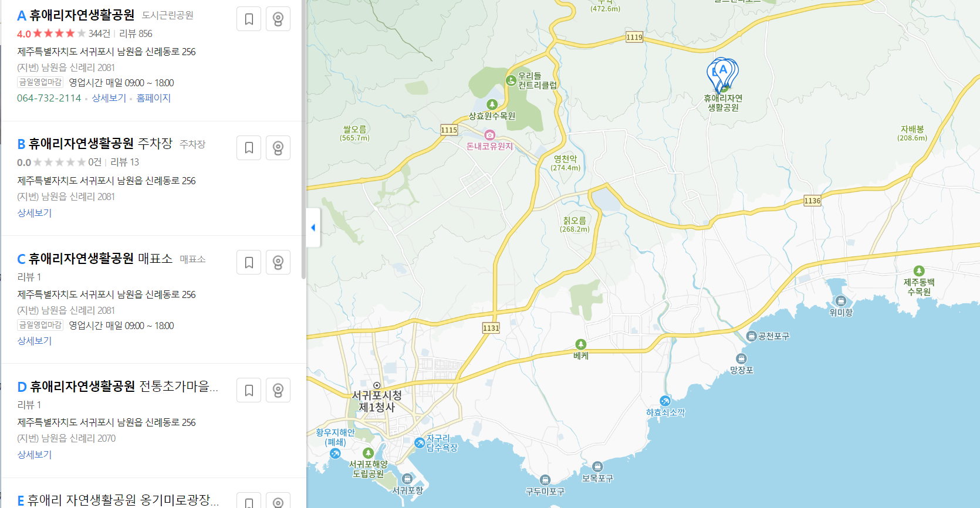Image resolution: width=980 pixels, height=508 pixels.
Task: Click the results list scrollbar
Action: [x=303, y=140]
